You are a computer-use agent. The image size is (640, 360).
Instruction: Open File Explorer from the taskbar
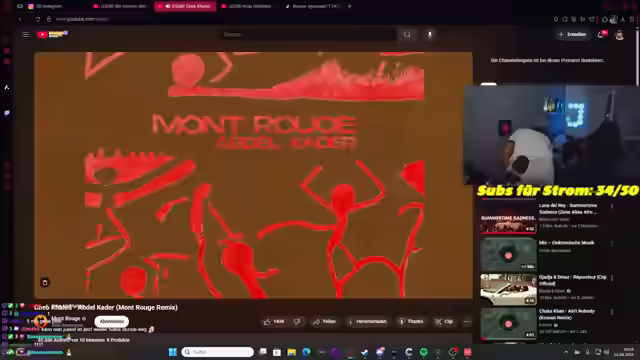[291, 352]
